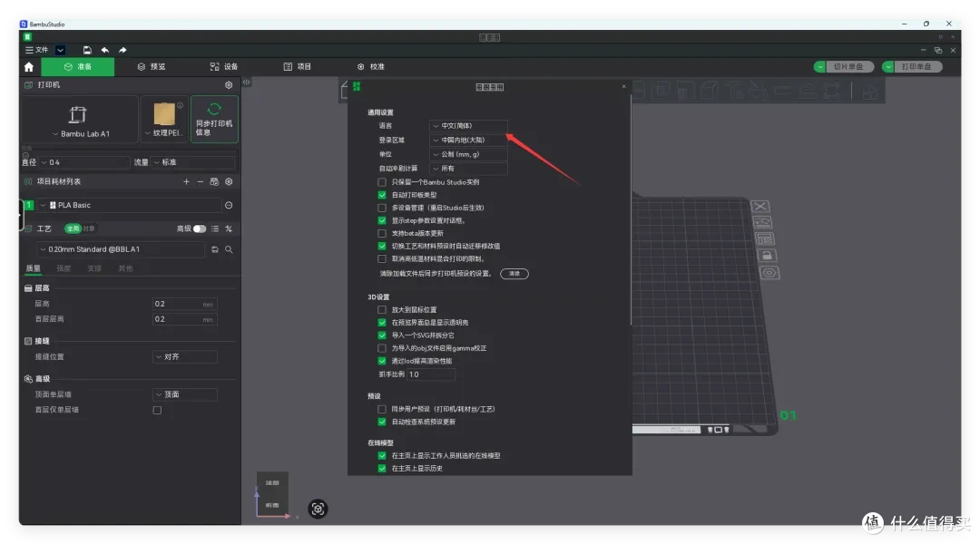This screenshot has width=980, height=544.
Task: Open the 语言 language dropdown
Action: (469, 126)
